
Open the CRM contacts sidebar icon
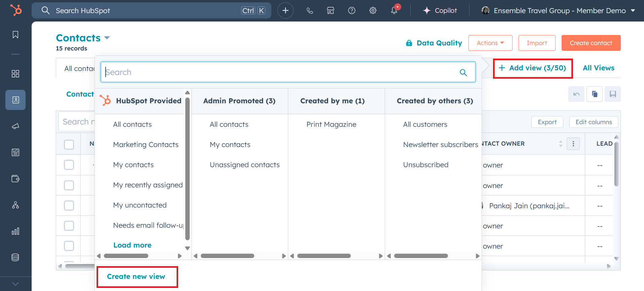point(15,100)
